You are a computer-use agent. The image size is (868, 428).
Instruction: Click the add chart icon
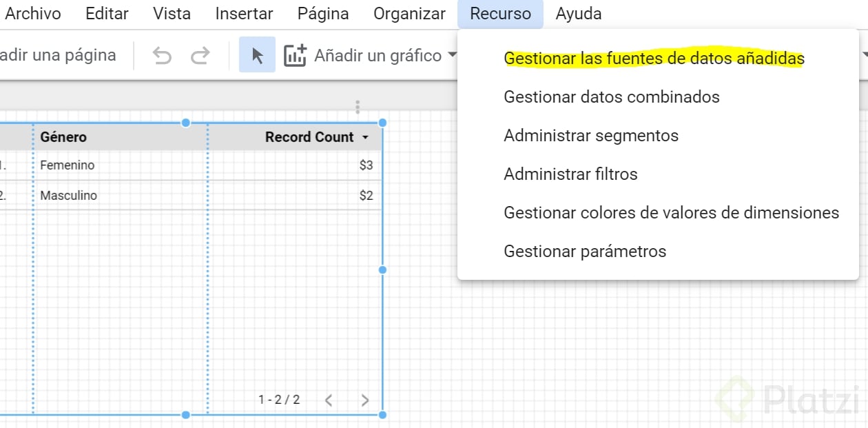point(295,56)
